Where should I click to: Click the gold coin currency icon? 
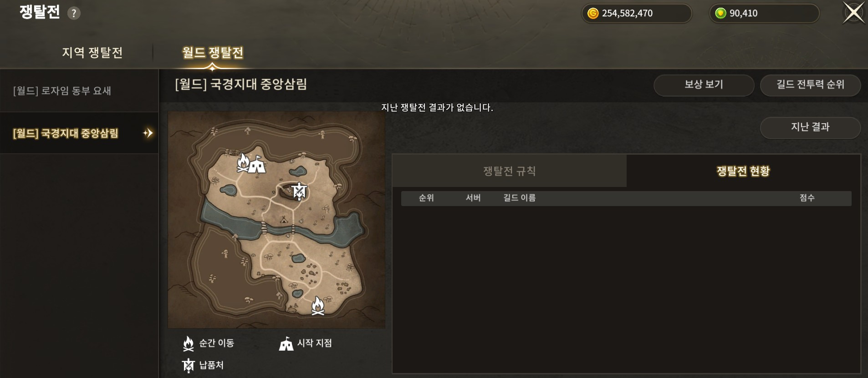[x=592, y=13]
